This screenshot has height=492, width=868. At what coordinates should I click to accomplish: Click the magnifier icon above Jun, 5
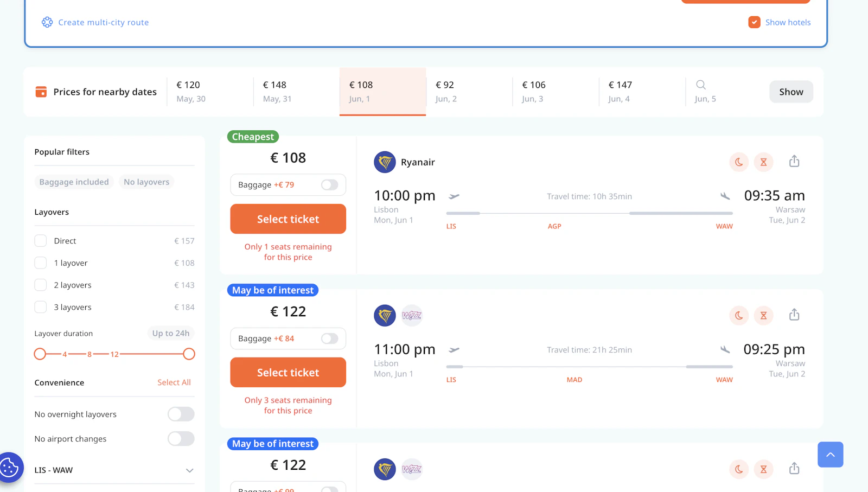(x=701, y=85)
